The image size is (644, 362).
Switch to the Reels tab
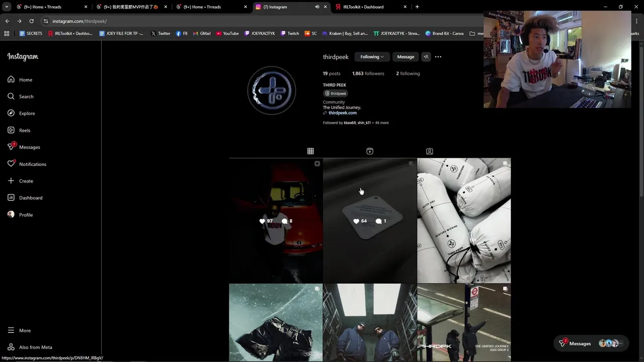pos(370,151)
